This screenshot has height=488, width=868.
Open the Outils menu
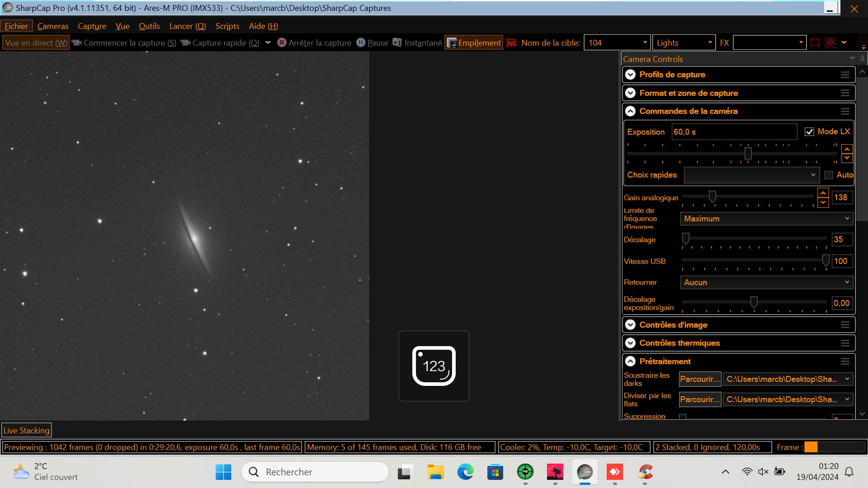point(149,26)
